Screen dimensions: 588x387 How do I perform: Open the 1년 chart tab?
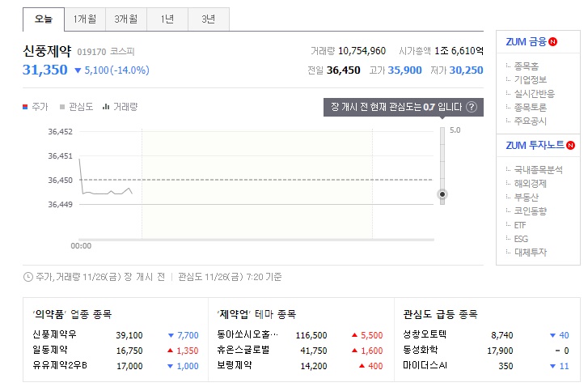point(167,19)
